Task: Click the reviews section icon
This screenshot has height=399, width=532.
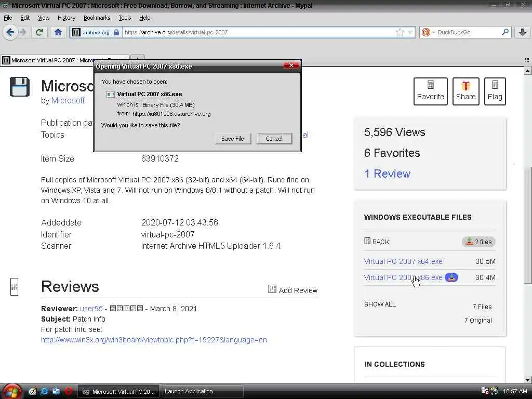Action: (14, 287)
